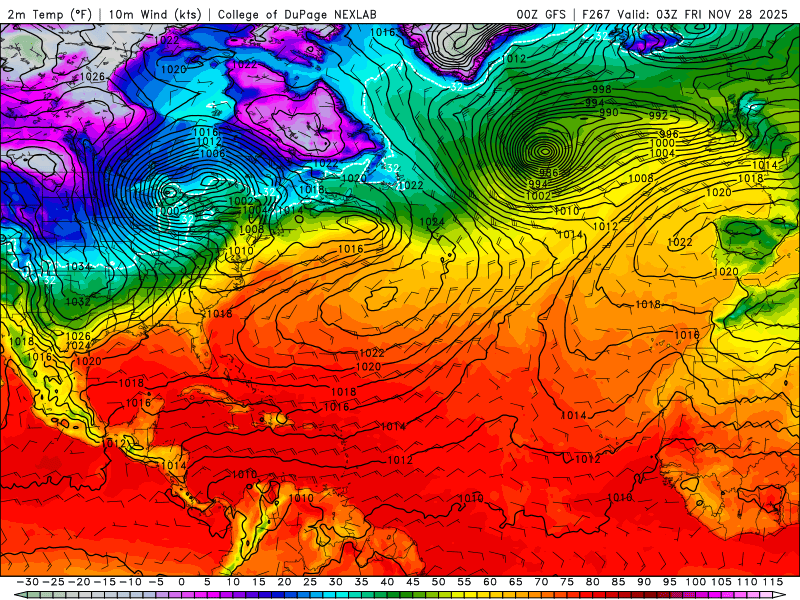Click the 65 degree scale label
Image resolution: width=800 pixels, height=600 pixels.
[515, 582]
